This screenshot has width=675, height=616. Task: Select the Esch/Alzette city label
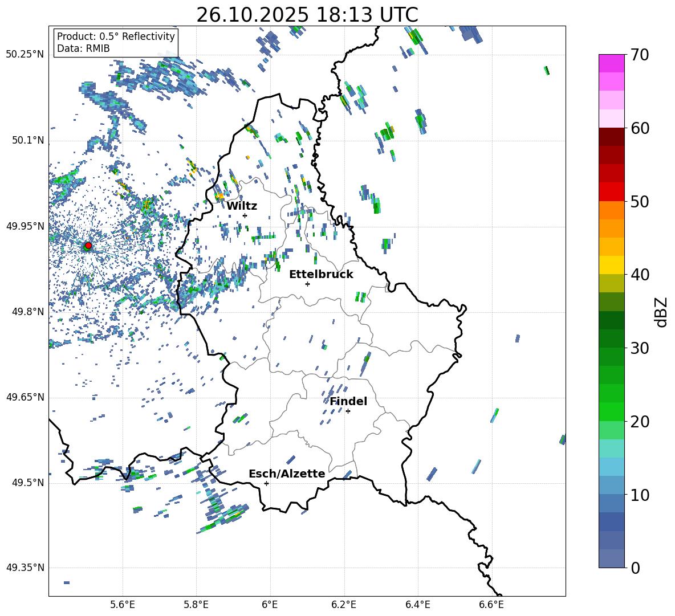[x=287, y=474]
